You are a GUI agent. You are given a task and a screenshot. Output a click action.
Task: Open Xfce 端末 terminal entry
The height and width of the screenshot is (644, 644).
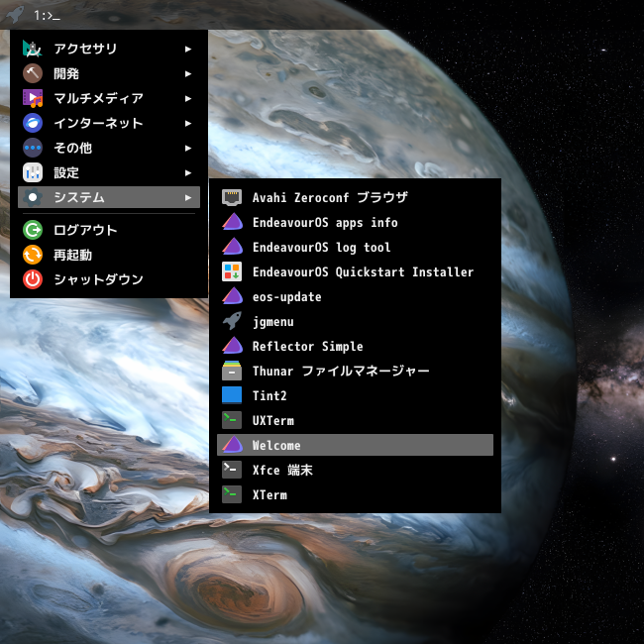pos(355,470)
